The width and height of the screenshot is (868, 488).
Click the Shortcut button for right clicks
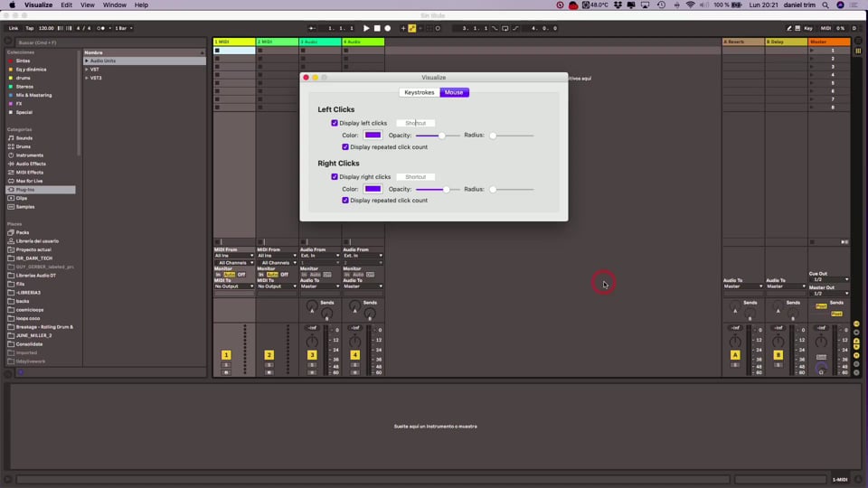(x=416, y=177)
